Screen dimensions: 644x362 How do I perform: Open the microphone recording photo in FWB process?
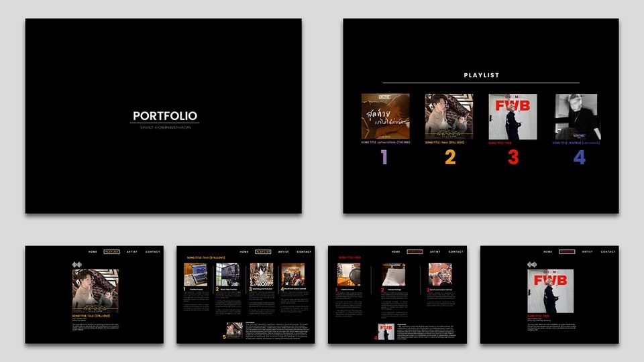coord(348,274)
